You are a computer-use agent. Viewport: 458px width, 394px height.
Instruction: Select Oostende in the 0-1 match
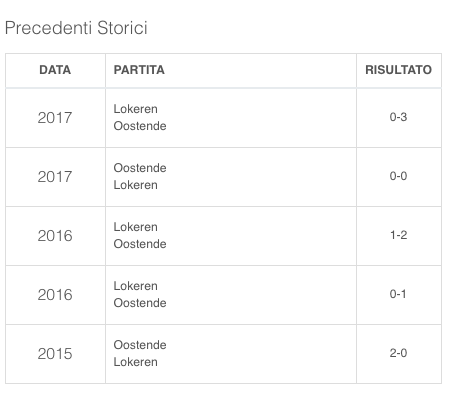[140, 303]
